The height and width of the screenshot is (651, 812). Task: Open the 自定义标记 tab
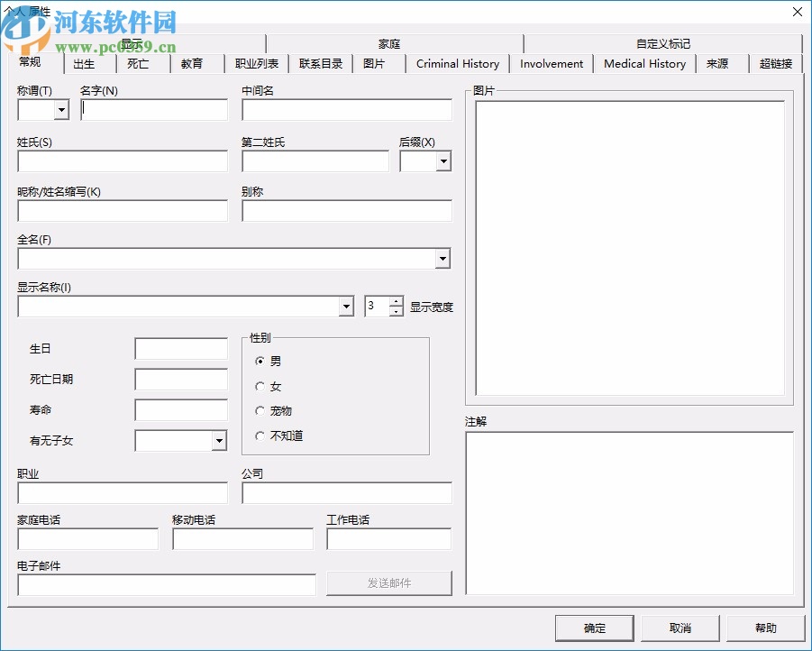tap(662, 42)
